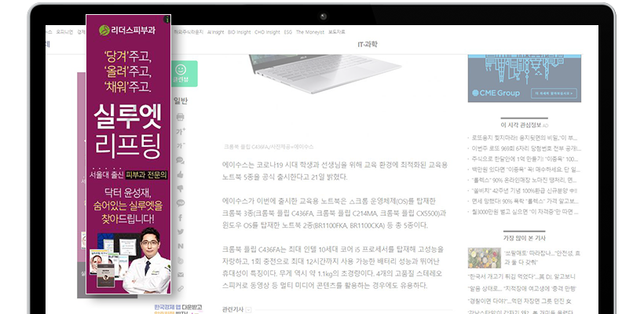Open the '이번주 로또 969회' link

coord(526,148)
